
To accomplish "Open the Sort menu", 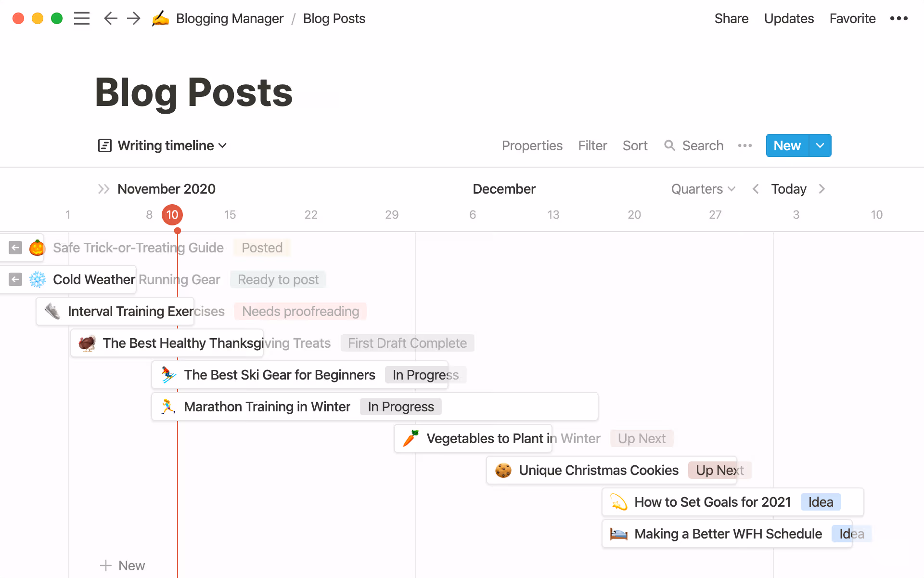I will [x=635, y=145].
